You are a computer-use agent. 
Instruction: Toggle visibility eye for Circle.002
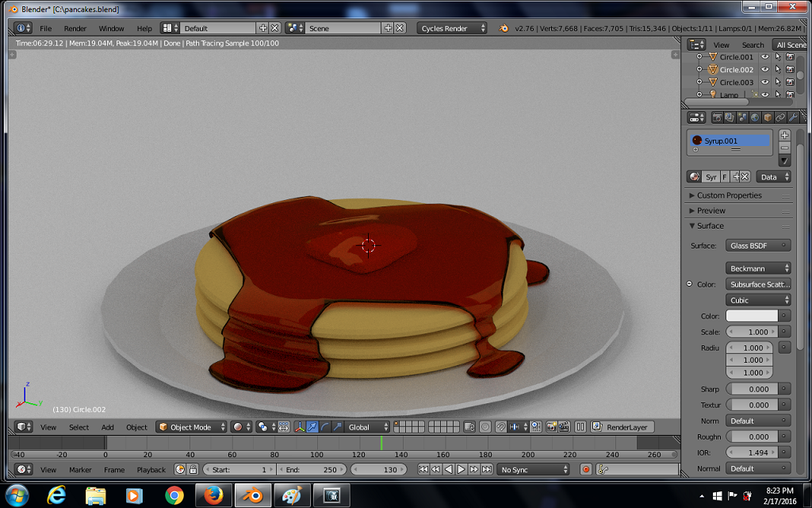[765, 70]
